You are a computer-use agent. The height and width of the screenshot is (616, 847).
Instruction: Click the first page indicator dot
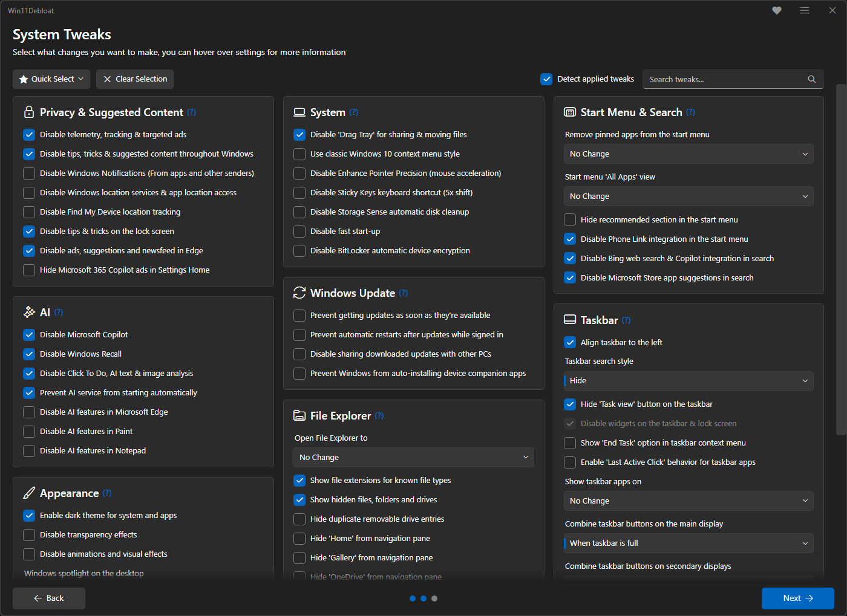413,598
